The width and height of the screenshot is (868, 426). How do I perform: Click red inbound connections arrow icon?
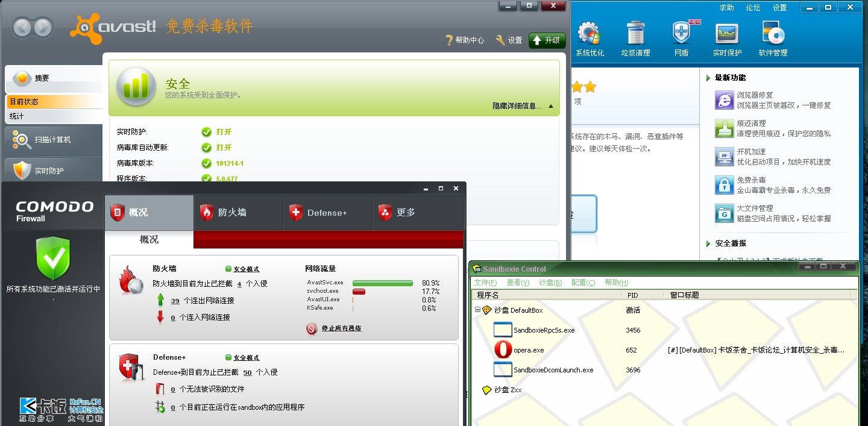click(160, 317)
